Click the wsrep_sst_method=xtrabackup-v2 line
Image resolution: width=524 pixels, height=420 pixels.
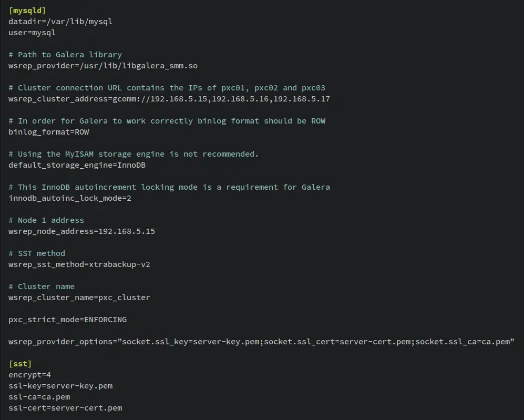coord(79,264)
